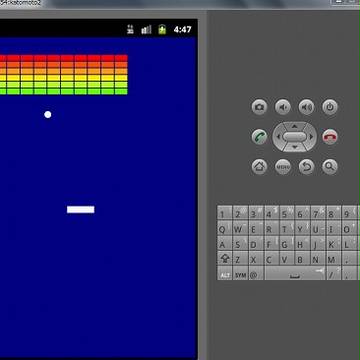
Task: Click the SYM key
Action: coord(240,274)
